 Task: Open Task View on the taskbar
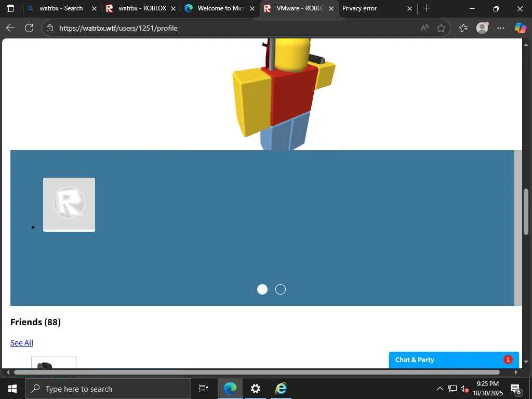pos(204,389)
